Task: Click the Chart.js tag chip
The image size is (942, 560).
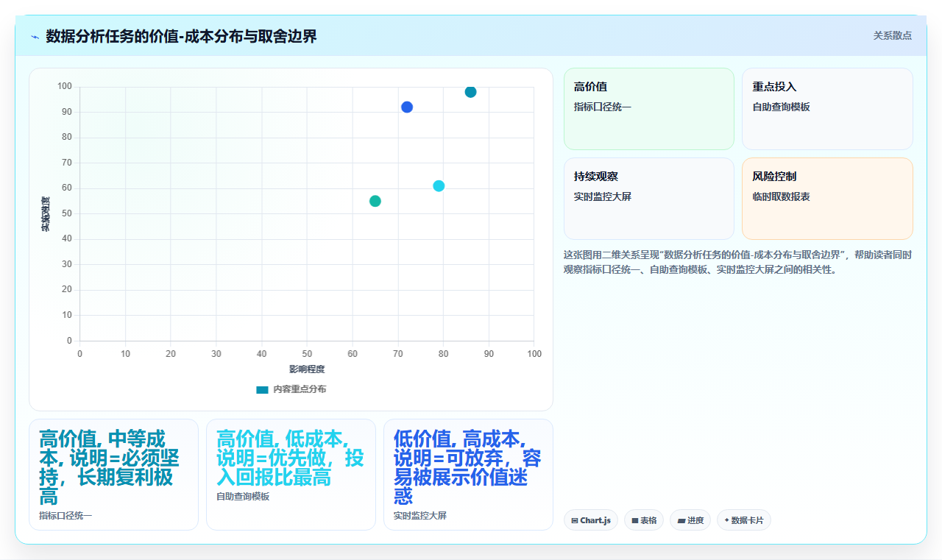Action: (x=591, y=520)
